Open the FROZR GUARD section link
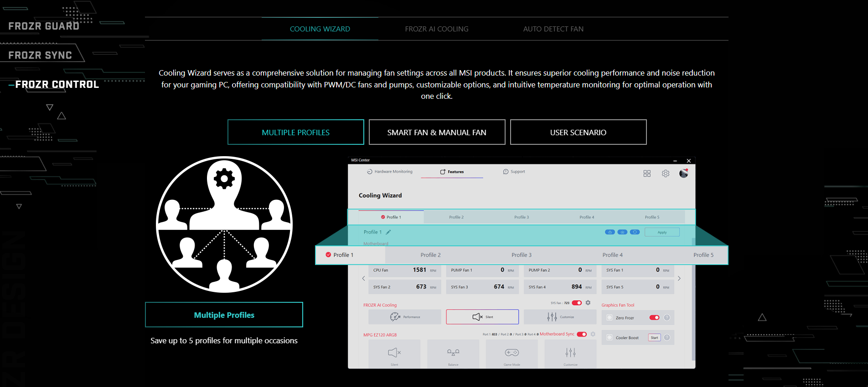 44,26
